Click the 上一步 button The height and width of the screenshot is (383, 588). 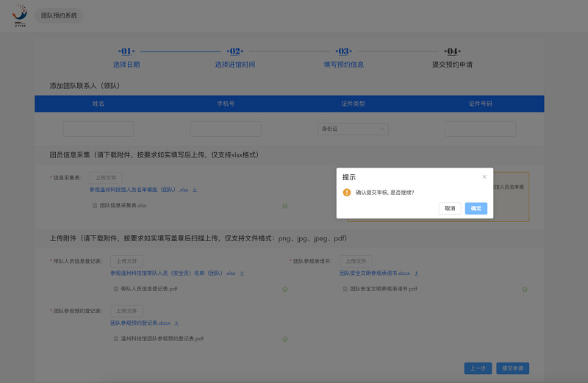click(x=478, y=368)
